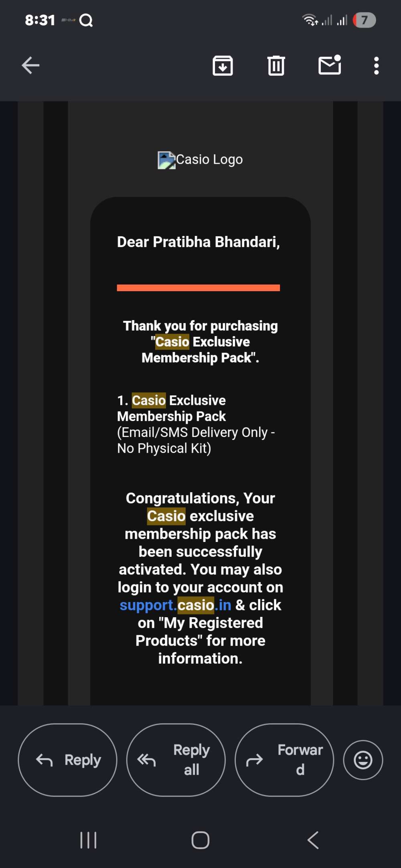401x868 pixels.
Task: Tap the Wi-Fi signal status icon
Action: 310,20
